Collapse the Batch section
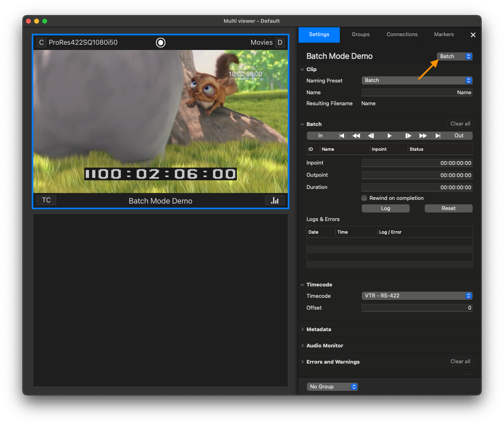The image size is (504, 425). [x=302, y=124]
